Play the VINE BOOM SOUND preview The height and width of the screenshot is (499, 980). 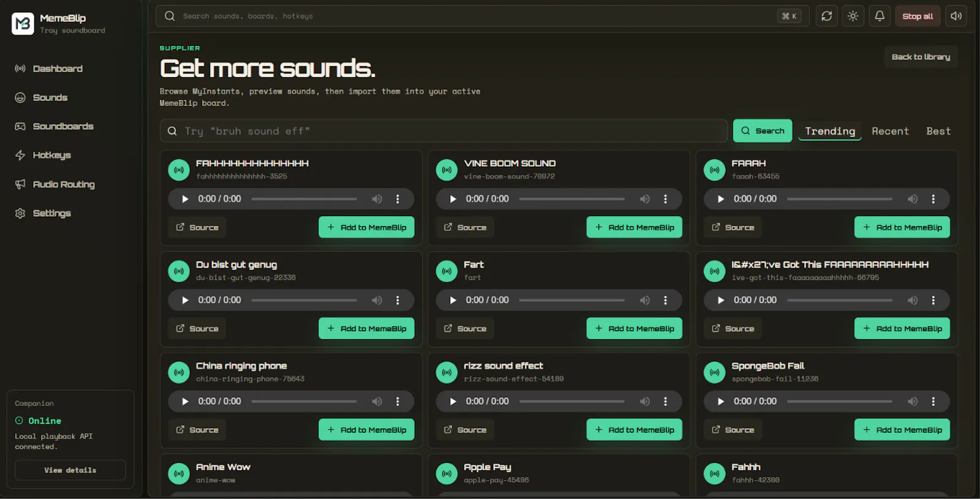click(453, 199)
